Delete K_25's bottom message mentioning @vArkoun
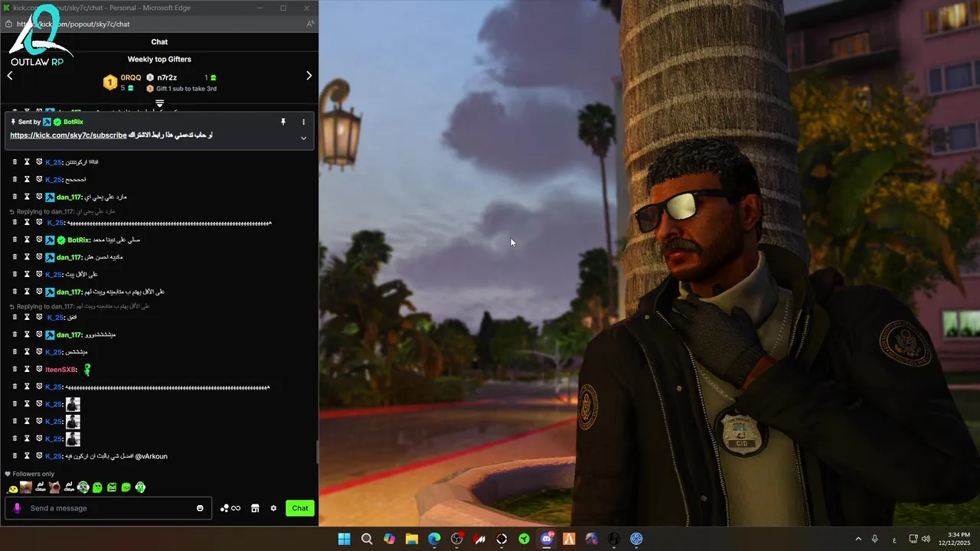This screenshot has width=980, height=551. 15,456
